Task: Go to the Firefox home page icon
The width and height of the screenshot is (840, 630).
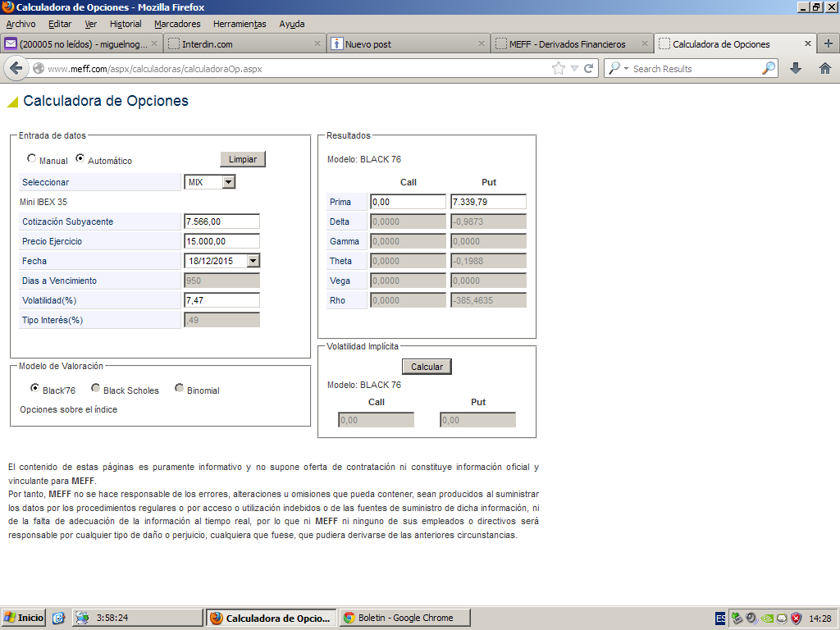Action: (825, 69)
